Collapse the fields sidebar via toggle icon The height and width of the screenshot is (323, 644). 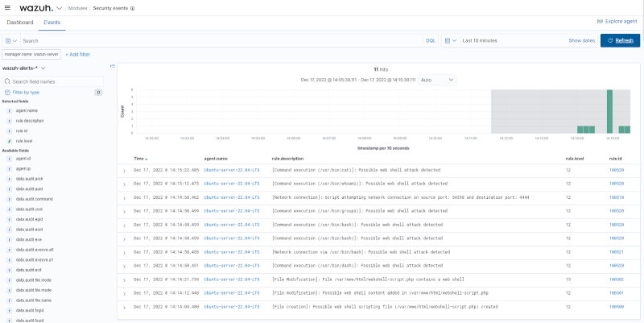pos(112,66)
